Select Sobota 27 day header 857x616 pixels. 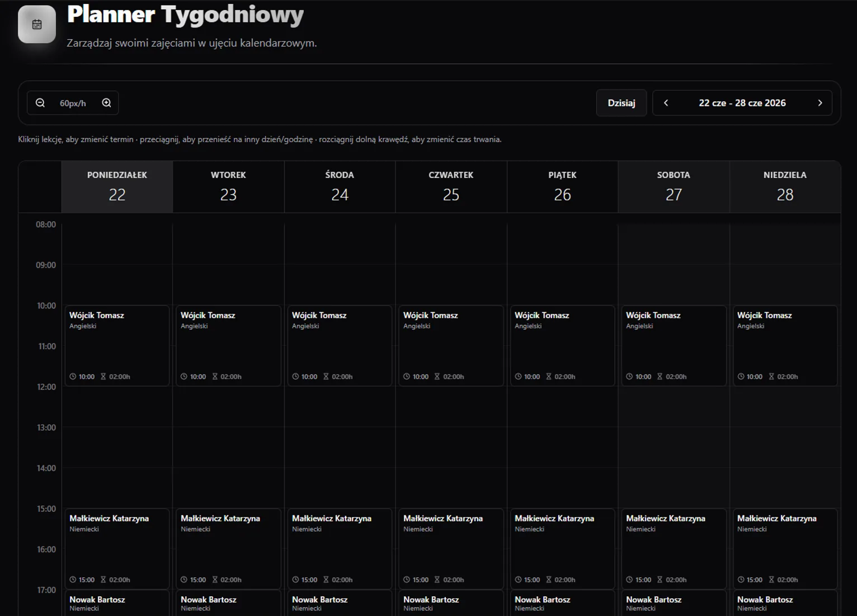point(674,187)
